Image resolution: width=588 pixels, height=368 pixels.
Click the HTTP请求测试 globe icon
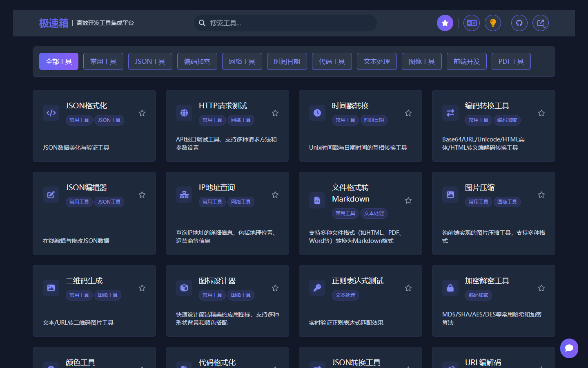tap(184, 113)
